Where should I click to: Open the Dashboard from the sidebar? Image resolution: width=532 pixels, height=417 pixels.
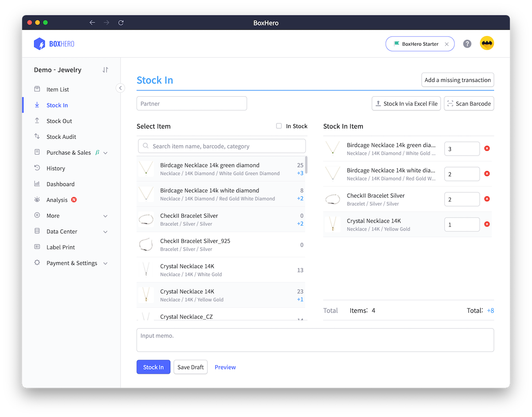(60, 184)
